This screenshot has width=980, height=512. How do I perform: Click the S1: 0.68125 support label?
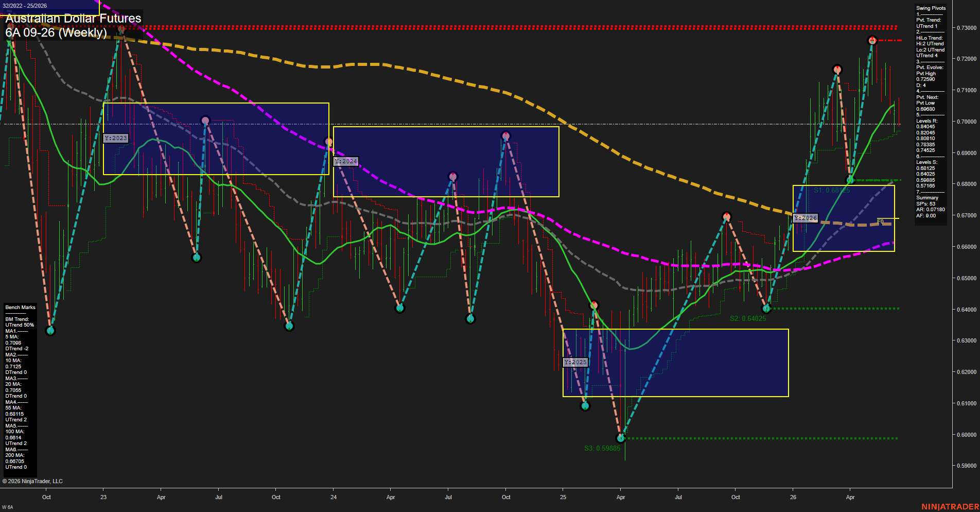tap(832, 190)
